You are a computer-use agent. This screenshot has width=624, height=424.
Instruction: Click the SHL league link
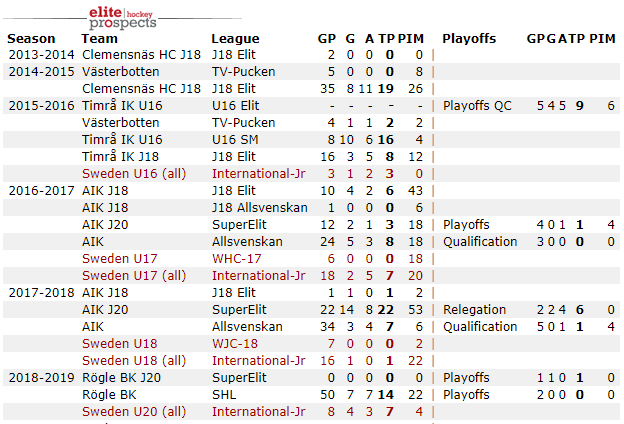pos(224,394)
